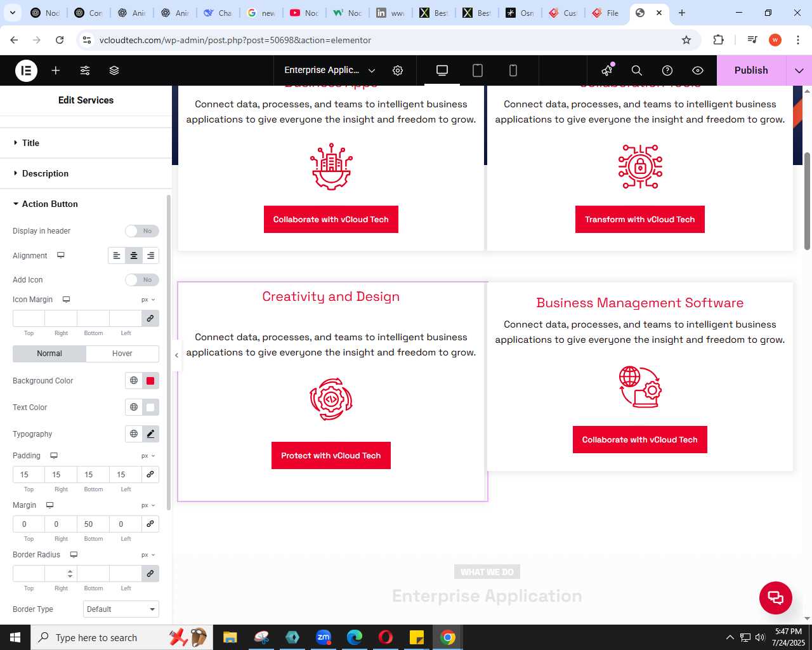Click Transform with vCloud Tech button
The image size is (812, 650).
(640, 220)
